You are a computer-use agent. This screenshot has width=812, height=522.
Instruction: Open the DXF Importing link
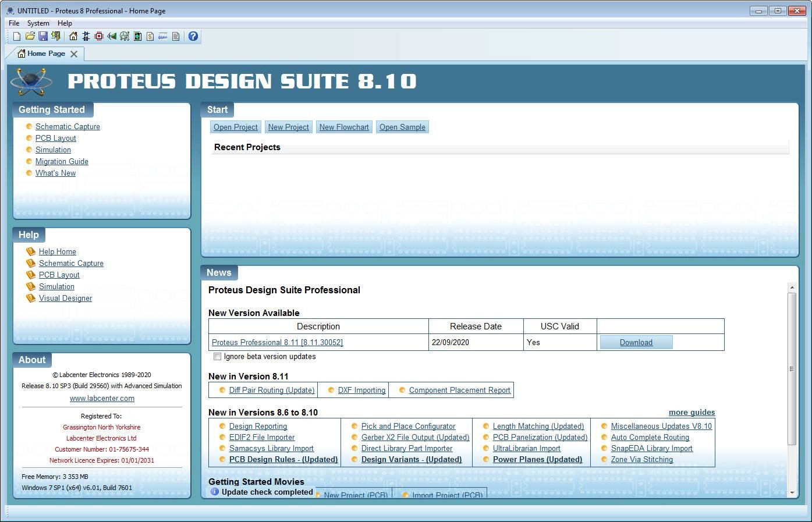(361, 390)
